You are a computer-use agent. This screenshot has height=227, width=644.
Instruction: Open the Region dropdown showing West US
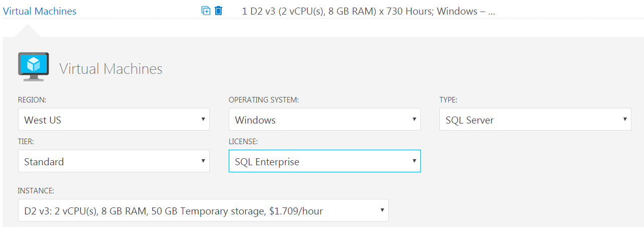click(x=113, y=120)
